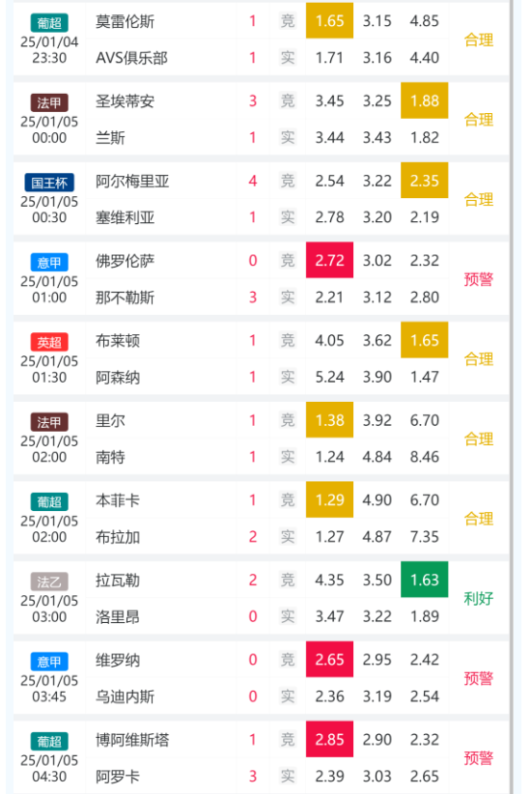Click the 法乙 league badge

(49, 581)
